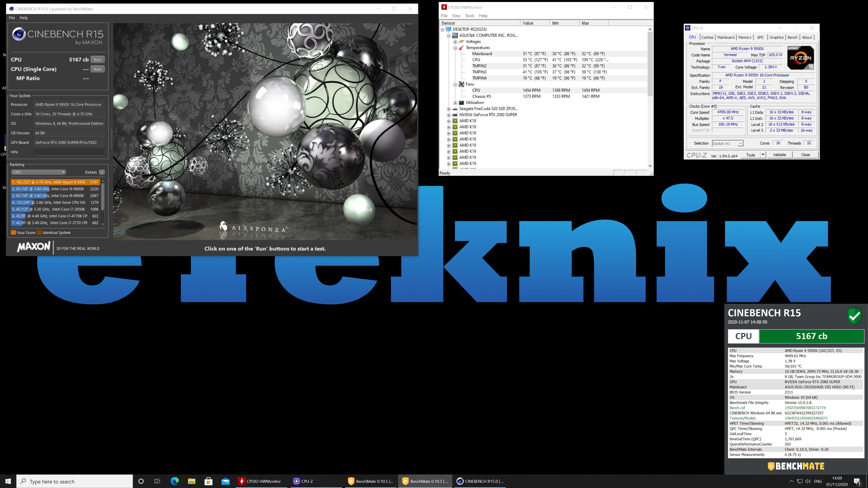The image size is (868, 488).
Task: Click the Fans icon in HWMonitor tree
Action: pyautogui.click(x=461, y=84)
